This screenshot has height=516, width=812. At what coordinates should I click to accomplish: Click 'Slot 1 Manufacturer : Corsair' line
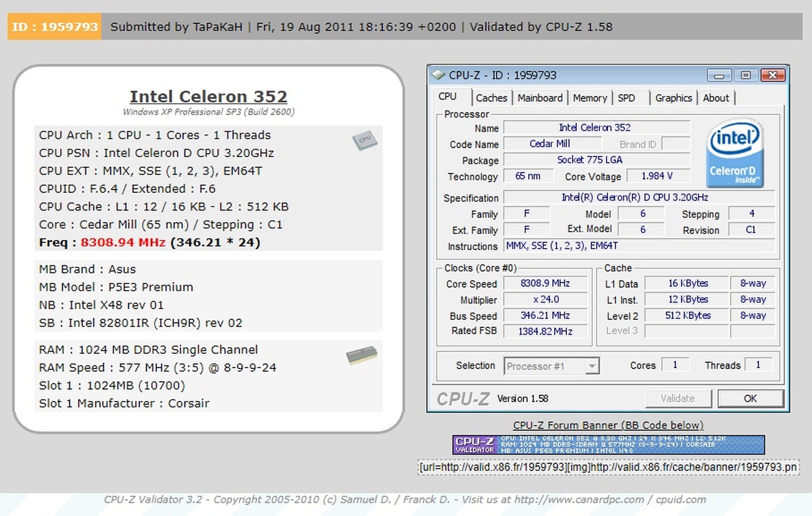124,403
